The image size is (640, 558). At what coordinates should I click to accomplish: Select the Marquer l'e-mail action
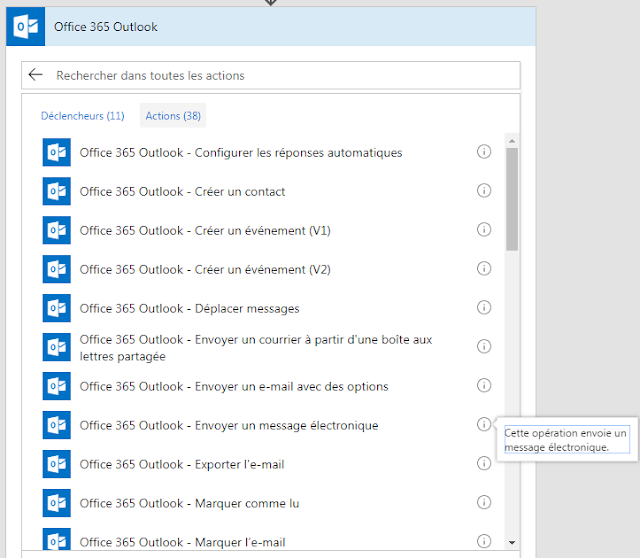coord(182,542)
